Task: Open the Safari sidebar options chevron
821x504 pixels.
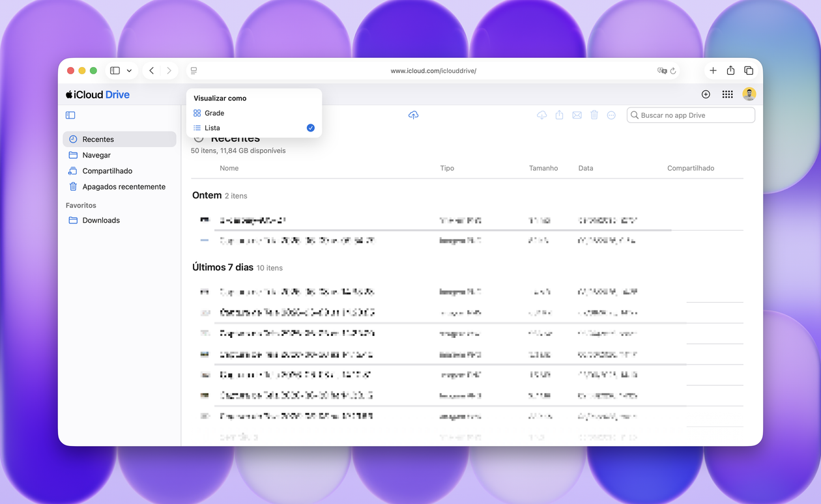Action: pyautogui.click(x=129, y=70)
